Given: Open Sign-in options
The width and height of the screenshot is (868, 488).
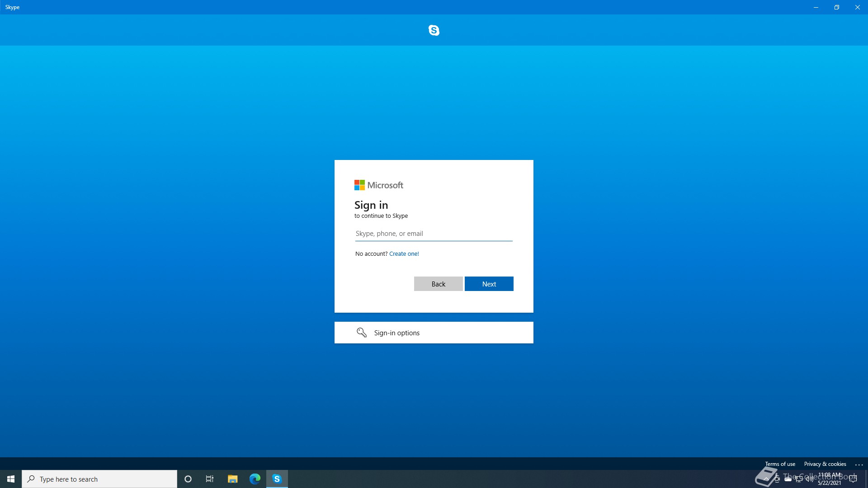Looking at the screenshot, I should [434, 333].
